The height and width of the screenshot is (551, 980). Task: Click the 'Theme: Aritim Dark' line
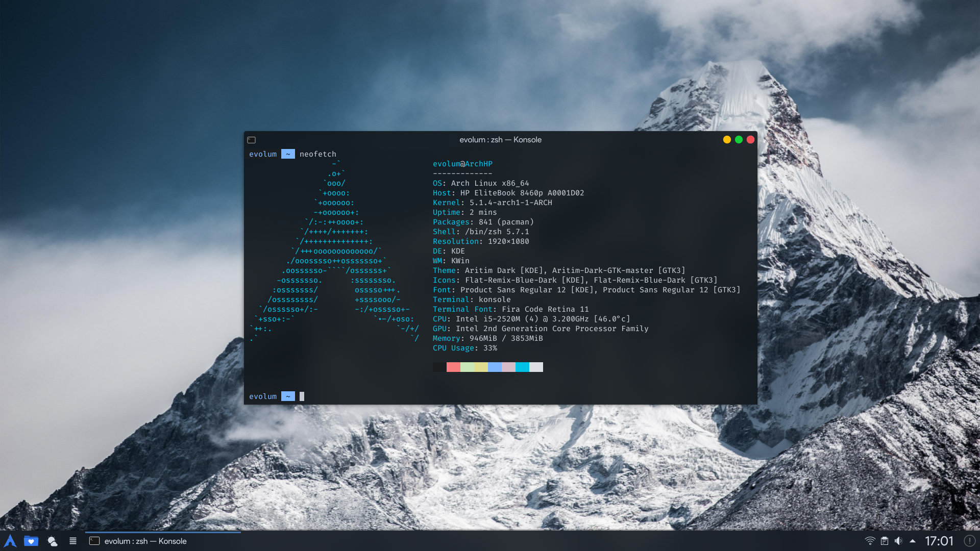tap(559, 270)
